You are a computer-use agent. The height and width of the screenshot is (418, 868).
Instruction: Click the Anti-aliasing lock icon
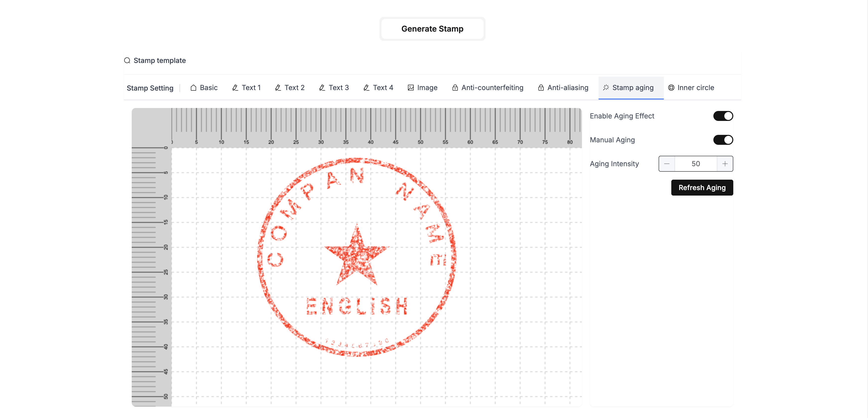541,88
